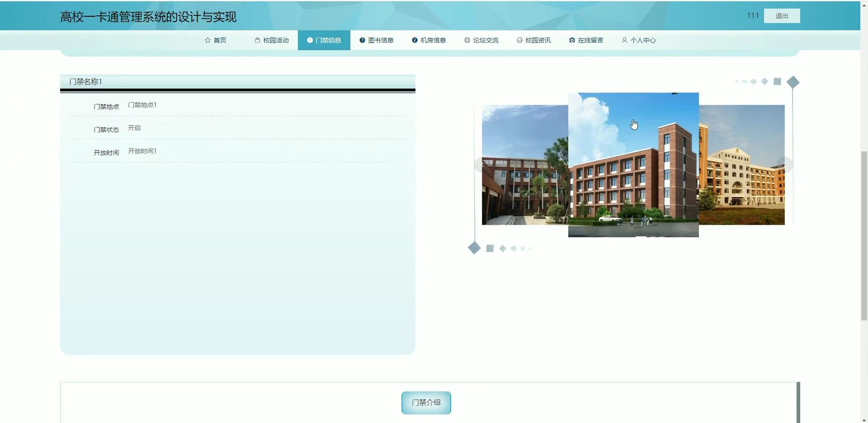The width and height of the screenshot is (868, 423).
Task: Click the 退出 logout button
Action: pos(782,16)
